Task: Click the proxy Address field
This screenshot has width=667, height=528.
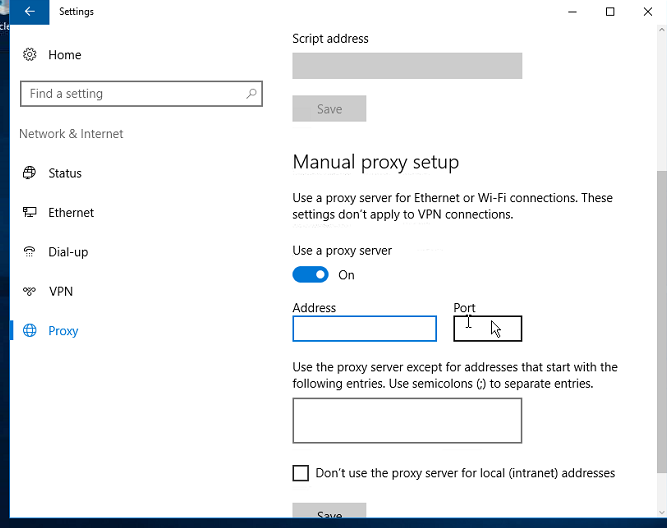Action: [365, 328]
